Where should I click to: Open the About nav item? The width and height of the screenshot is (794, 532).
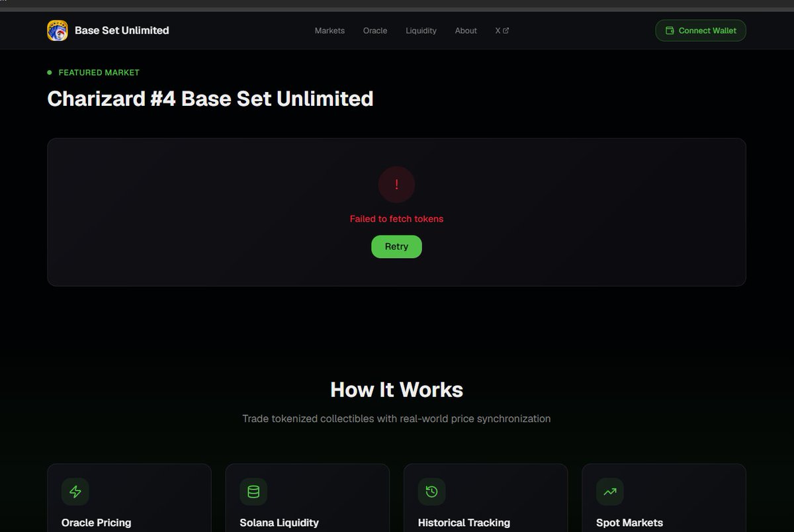[466, 30]
